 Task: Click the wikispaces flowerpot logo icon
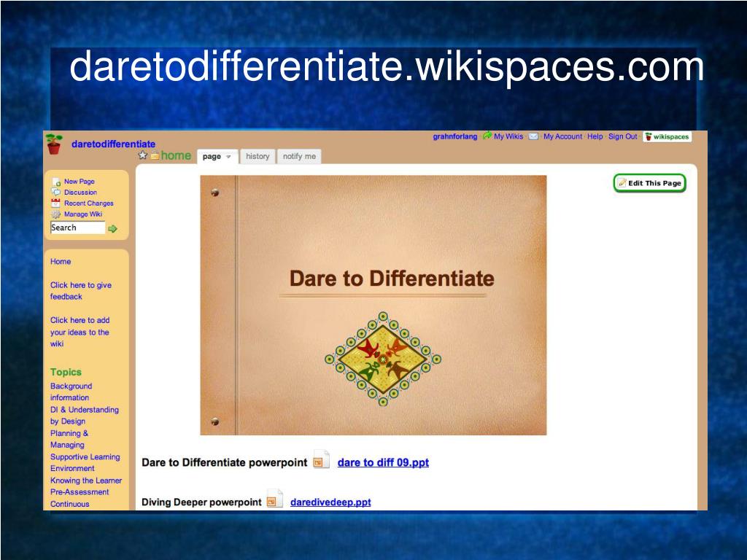54,144
